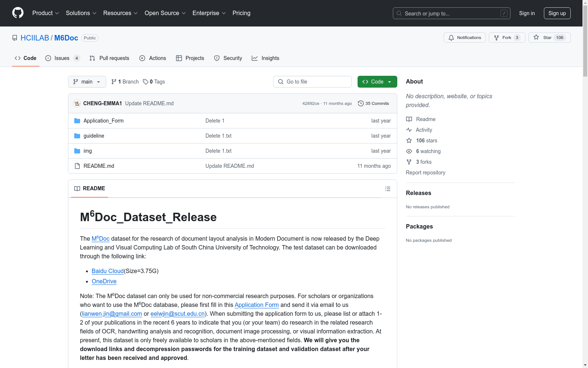Click the Releases heading link

419,193
